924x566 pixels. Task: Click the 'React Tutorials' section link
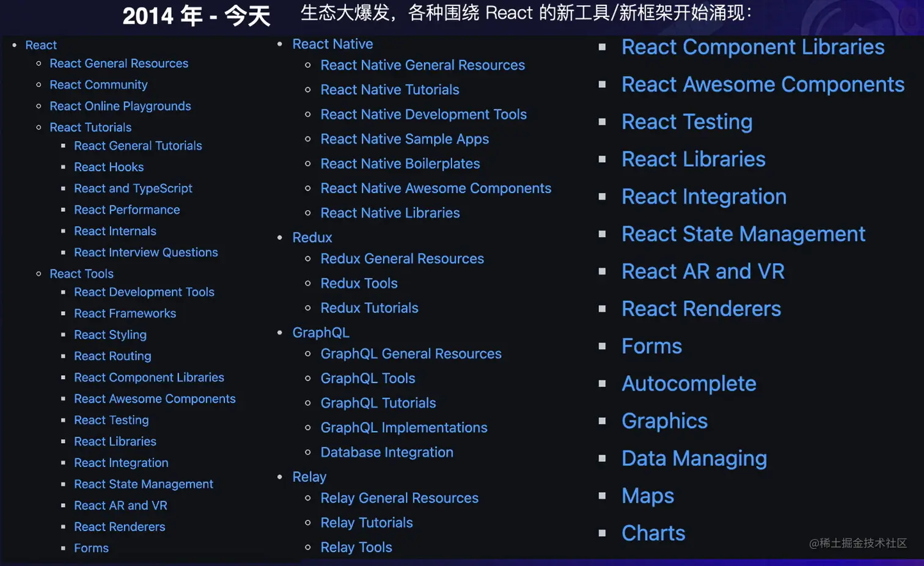90,128
